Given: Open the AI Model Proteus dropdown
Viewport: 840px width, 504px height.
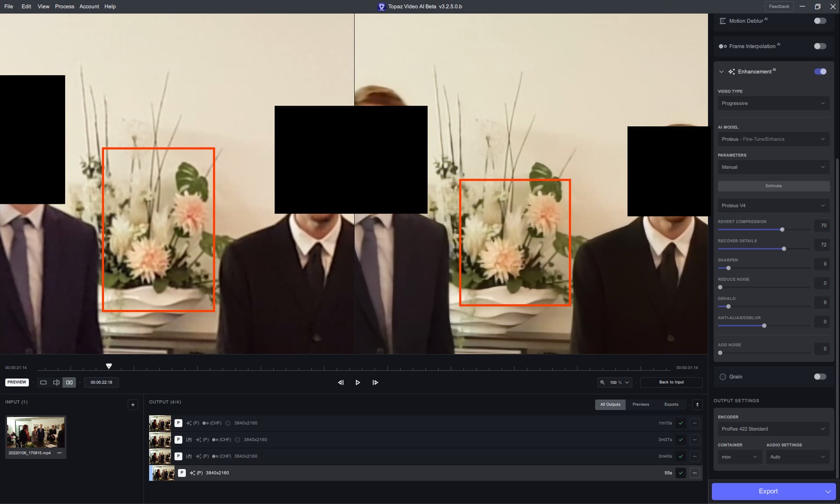Looking at the screenshot, I should pyautogui.click(x=773, y=139).
